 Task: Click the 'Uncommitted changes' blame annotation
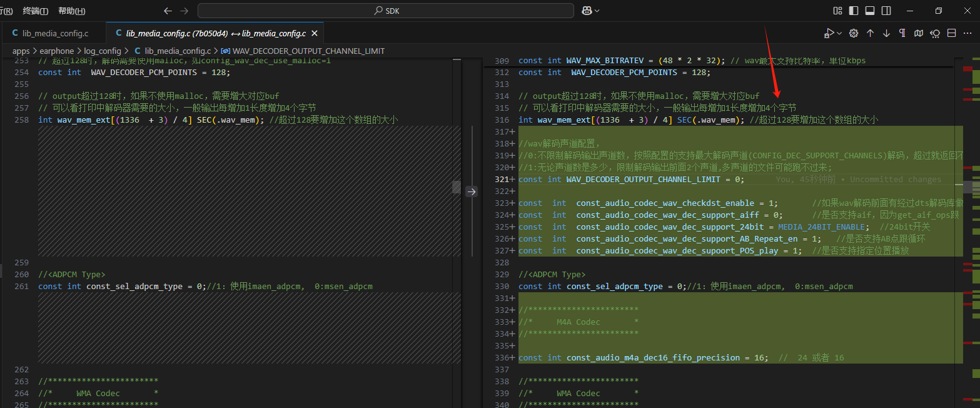click(896, 180)
